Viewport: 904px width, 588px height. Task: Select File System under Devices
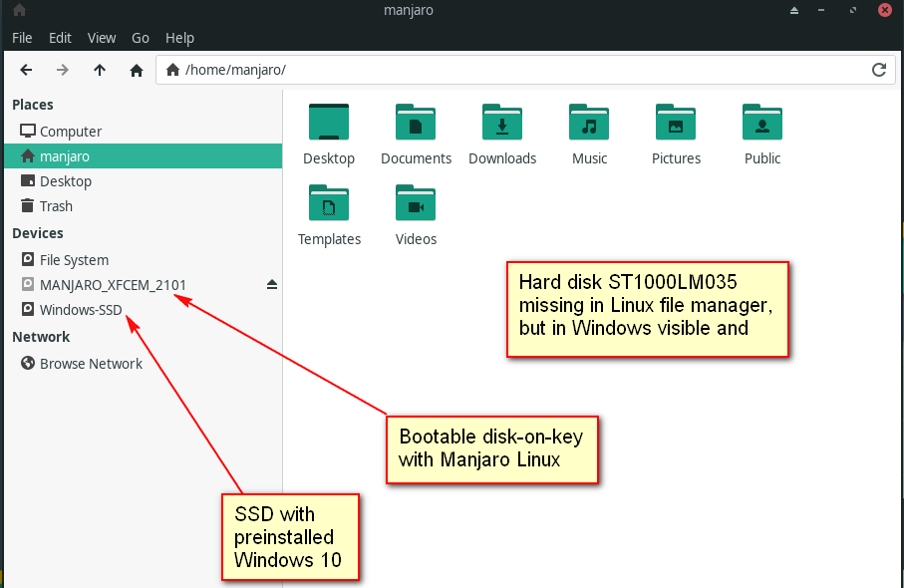click(74, 260)
